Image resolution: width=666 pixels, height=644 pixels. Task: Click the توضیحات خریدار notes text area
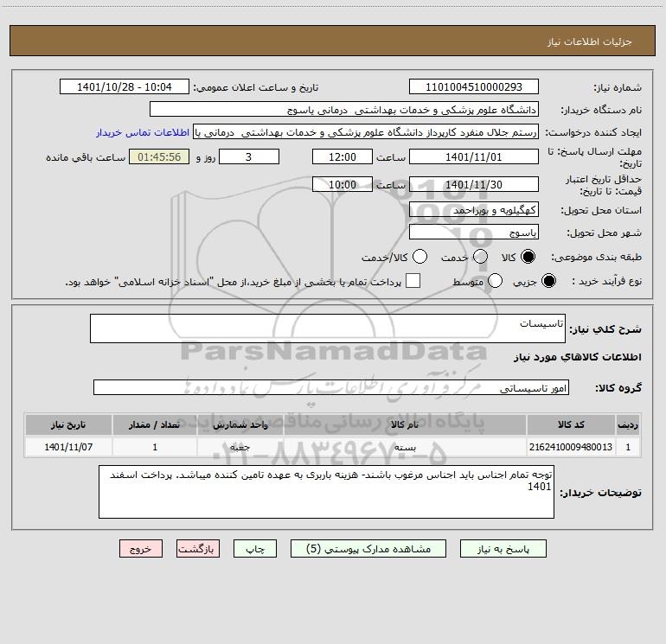click(x=326, y=492)
